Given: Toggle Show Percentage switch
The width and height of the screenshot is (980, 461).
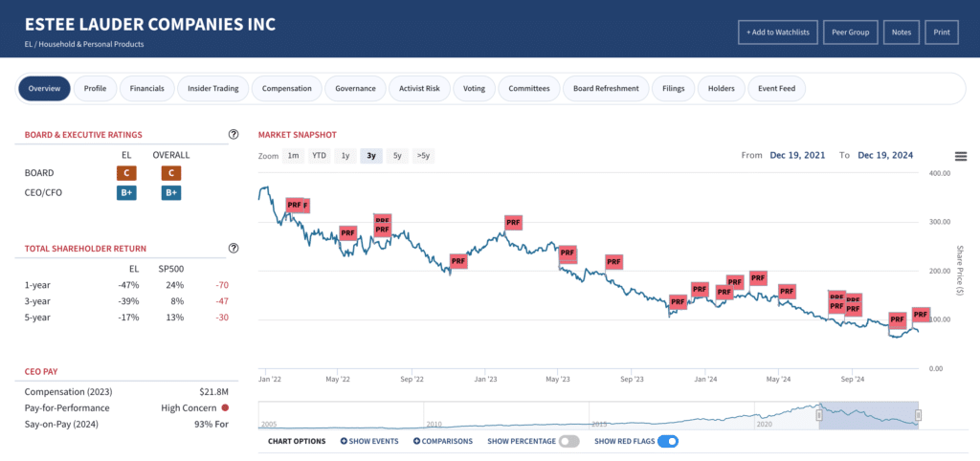Looking at the screenshot, I should [568, 441].
